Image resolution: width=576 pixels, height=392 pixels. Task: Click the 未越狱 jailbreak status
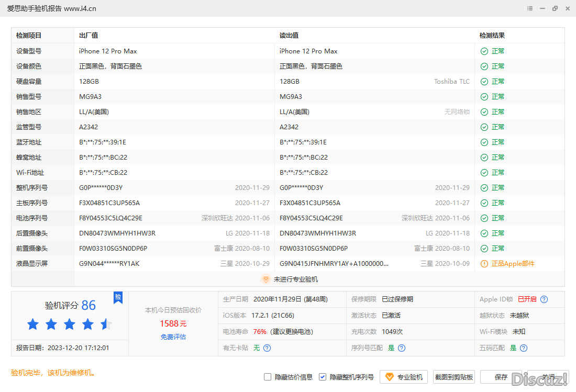point(519,316)
